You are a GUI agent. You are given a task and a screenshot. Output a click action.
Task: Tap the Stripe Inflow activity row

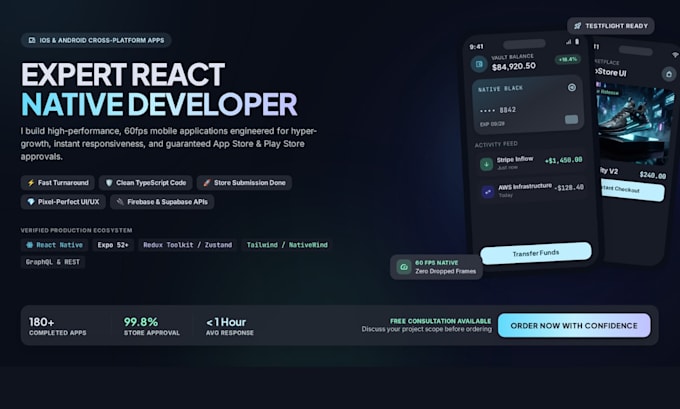pos(531,164)
